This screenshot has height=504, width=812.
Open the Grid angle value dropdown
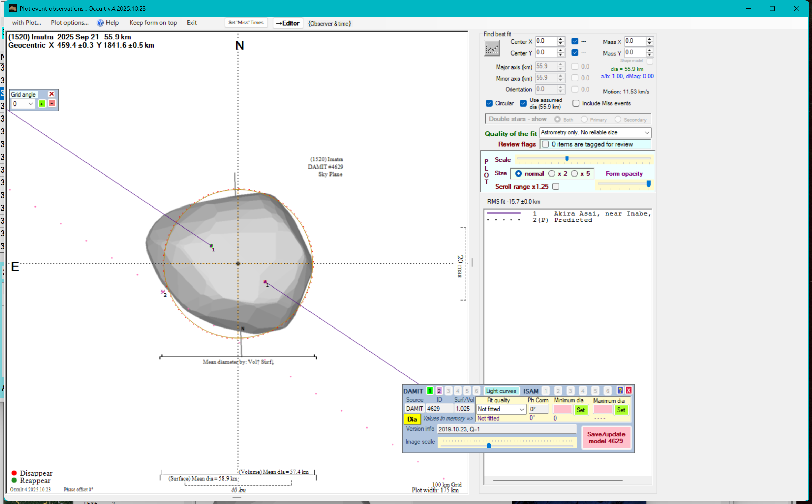coord(30,104)
